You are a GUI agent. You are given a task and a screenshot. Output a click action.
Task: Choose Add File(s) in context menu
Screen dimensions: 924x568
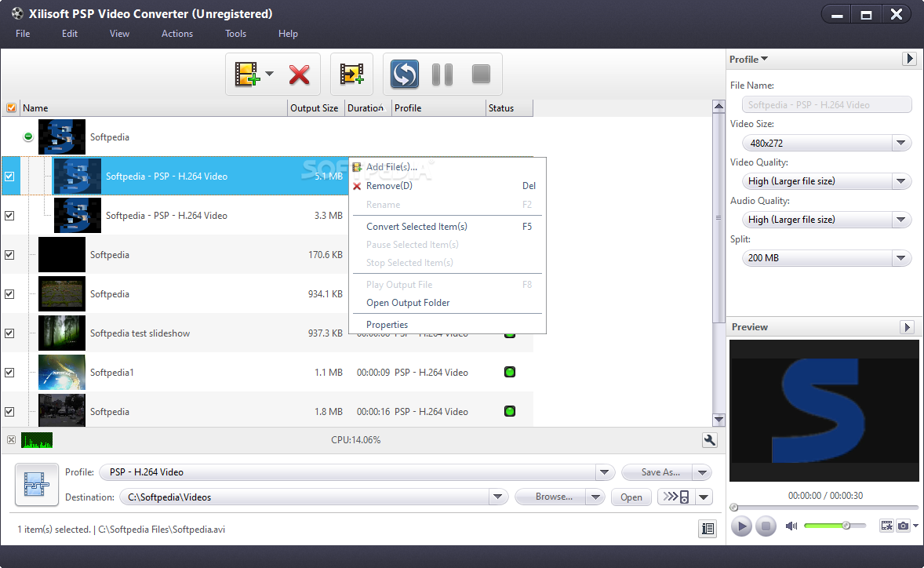pos(447,167)
